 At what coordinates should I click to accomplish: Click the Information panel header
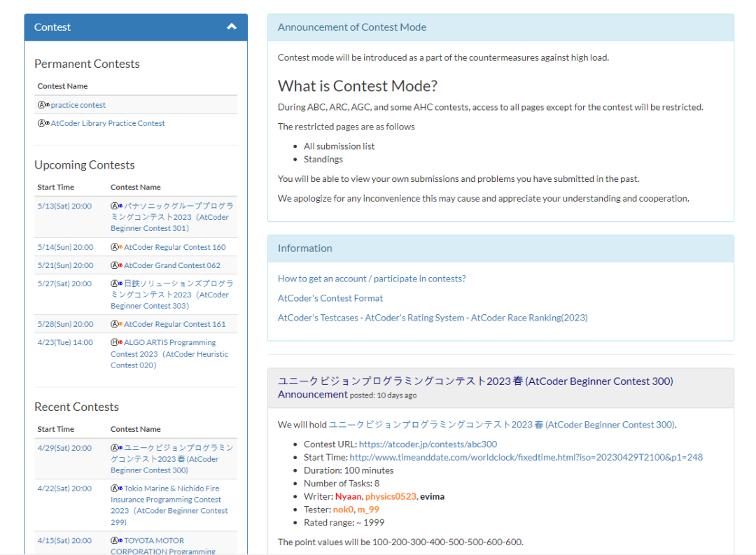pyautogui.click(x=500, y=248)
